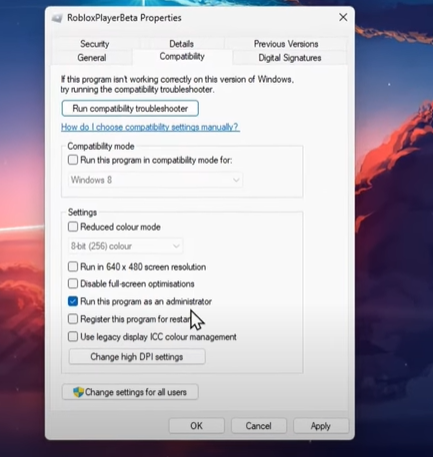Open the Digital Signatures tab
The height and width of the screenshot is (457, 433).
pyautogui.click(x=290, y=58)
